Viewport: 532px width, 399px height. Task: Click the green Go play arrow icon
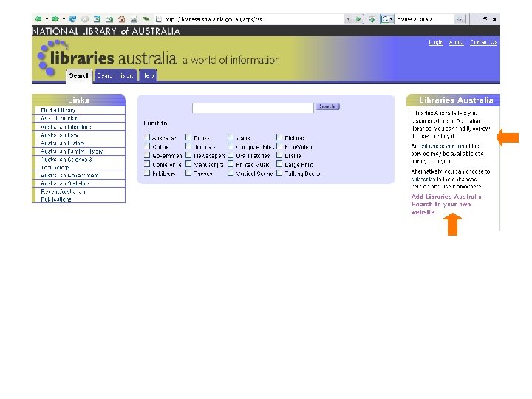point(358,19)
